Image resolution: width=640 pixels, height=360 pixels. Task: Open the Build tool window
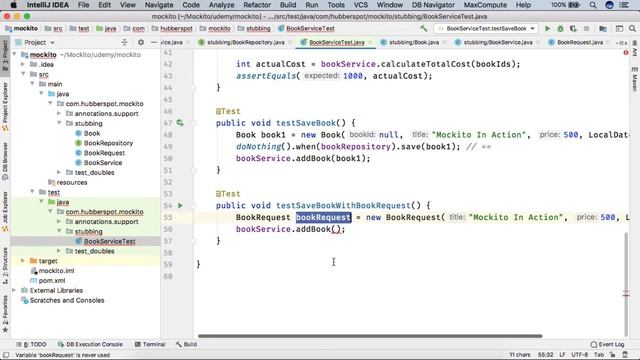point(186,344)
